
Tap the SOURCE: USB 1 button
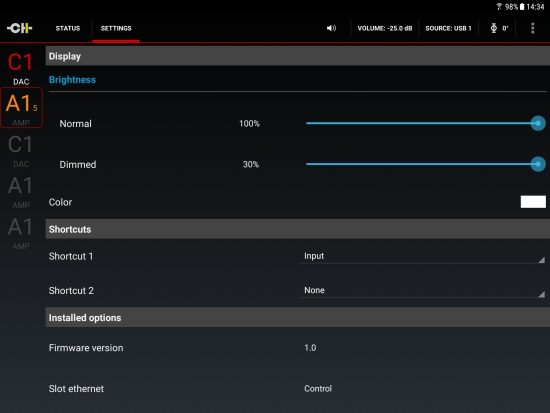click(x=448, y=28)
